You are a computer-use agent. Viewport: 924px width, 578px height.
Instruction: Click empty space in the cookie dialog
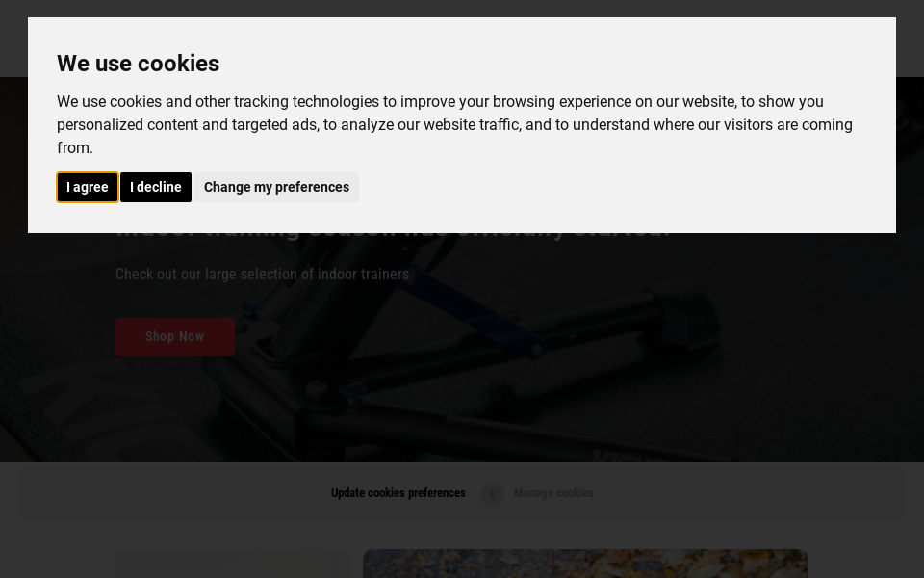pos(626,193)
